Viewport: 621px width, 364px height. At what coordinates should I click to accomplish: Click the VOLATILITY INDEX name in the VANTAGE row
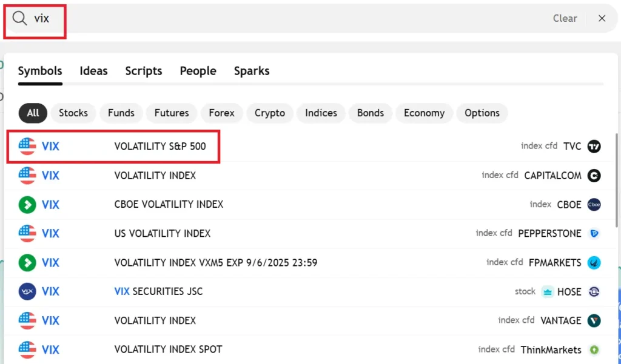(155, 320)
